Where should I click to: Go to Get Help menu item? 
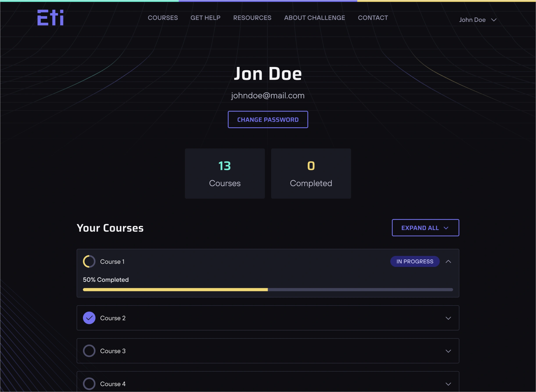[x=205, y=18]
